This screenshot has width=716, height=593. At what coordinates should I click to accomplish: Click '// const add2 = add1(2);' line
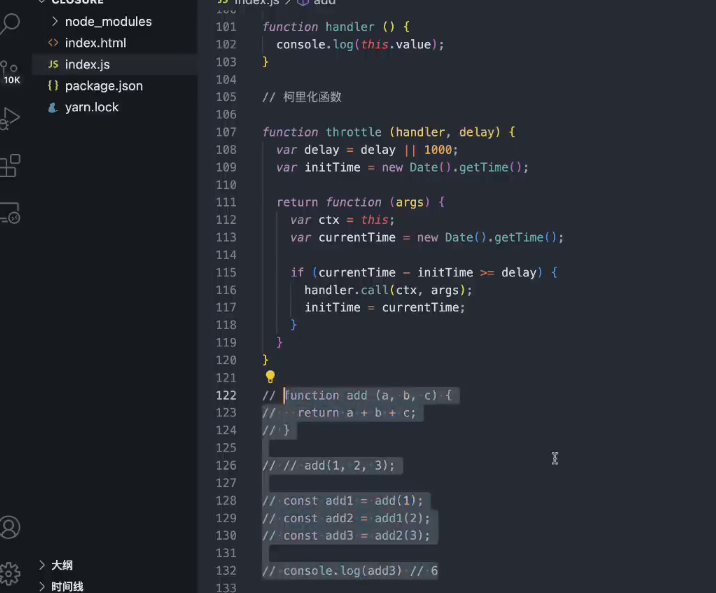(x=346, y=519)
